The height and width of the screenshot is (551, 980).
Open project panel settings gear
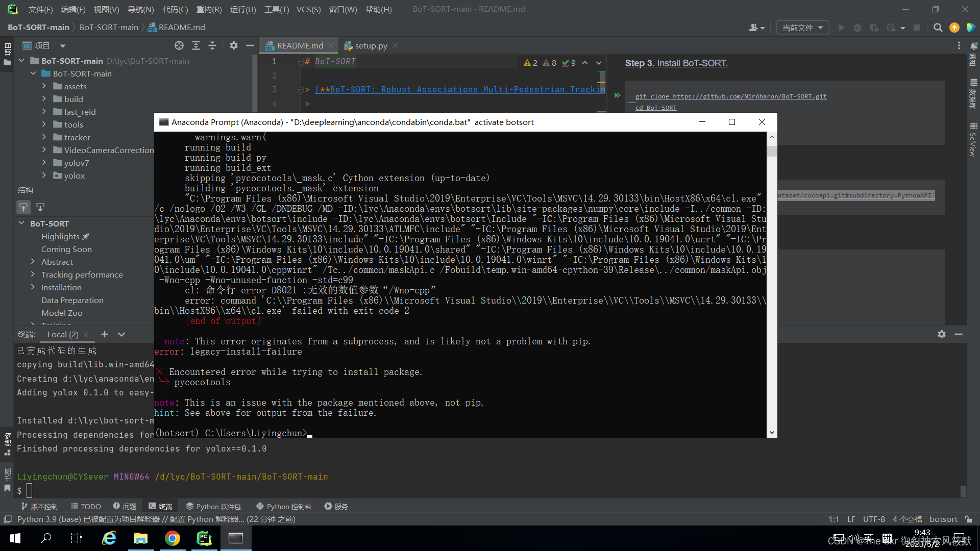pos(234,46)
